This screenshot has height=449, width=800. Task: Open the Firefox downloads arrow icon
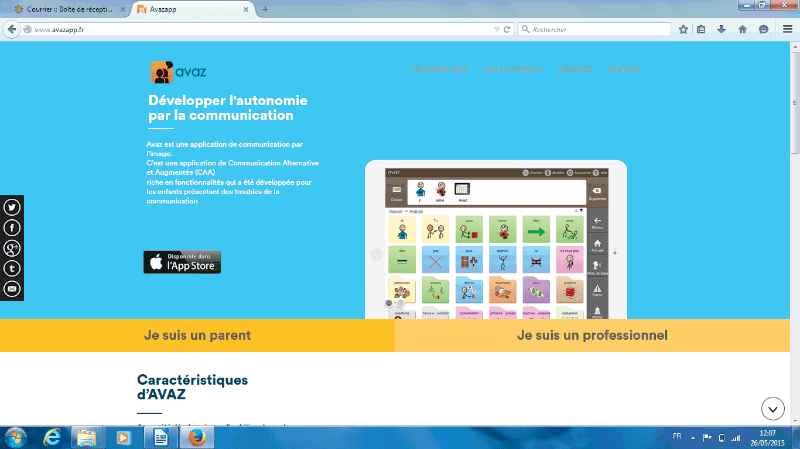[x=722, y=29]
